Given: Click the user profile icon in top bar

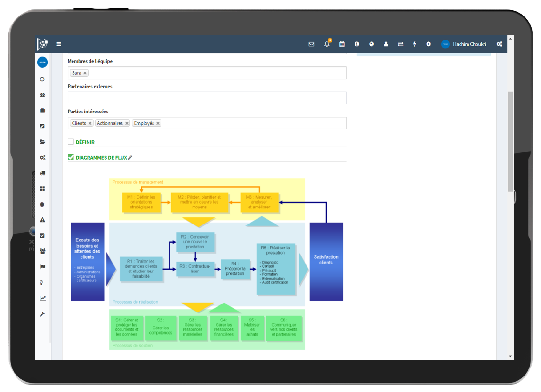Looking at the screenshot, I should 386,44.
